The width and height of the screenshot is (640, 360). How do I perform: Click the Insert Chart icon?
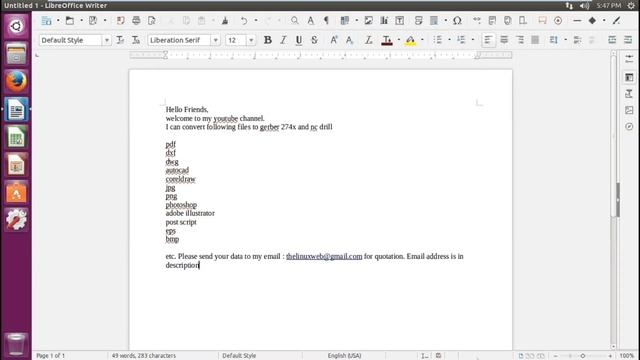click(384, 20)
